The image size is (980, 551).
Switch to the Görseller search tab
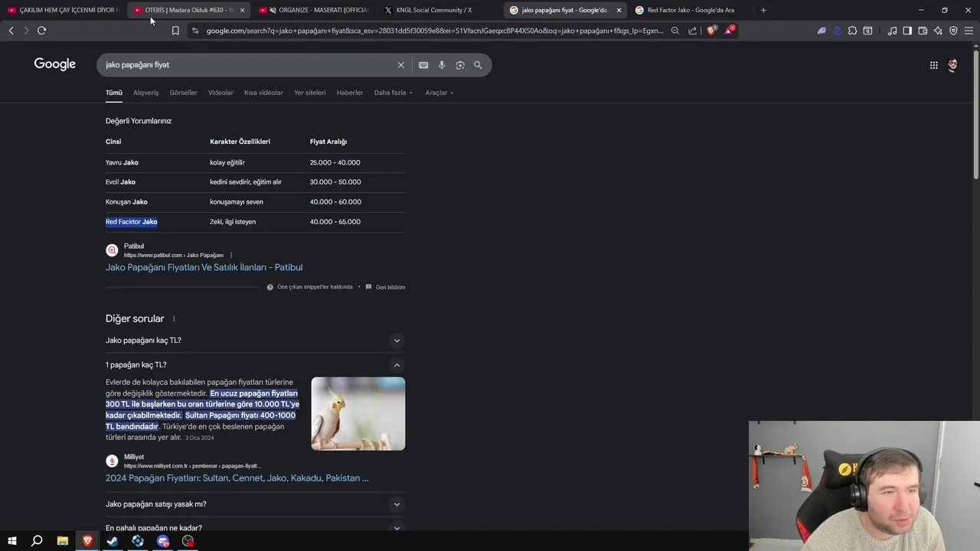[183, 93]
